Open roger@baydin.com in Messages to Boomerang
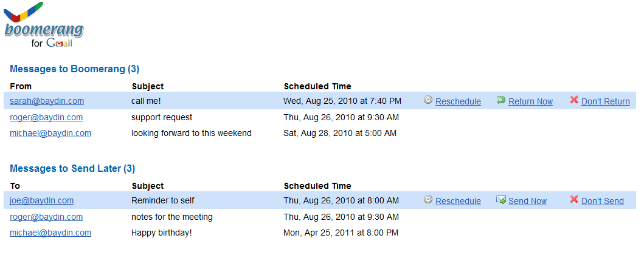Image resolution: width=644 pixels, height=255 pixels. pyautogui.click(x=46, y=117)
